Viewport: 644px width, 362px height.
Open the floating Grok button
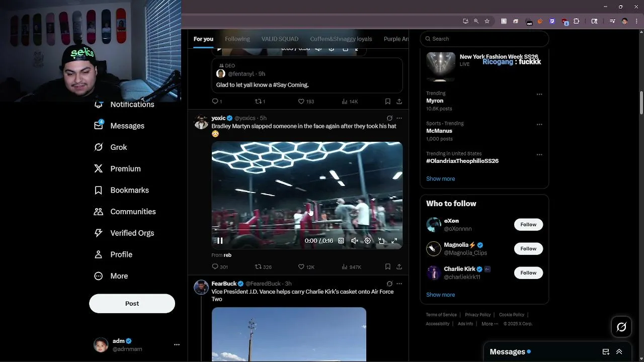(621, 327)
